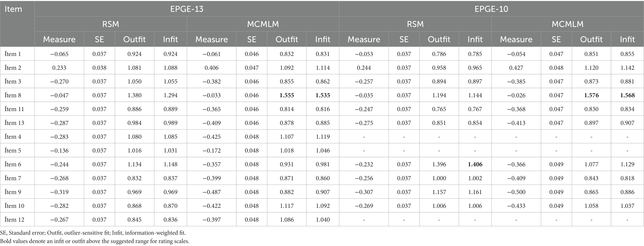Click the bold 1.568 Infit value
Image resolution: width=644 pixels, height=246 pixels.
[627, 95]
